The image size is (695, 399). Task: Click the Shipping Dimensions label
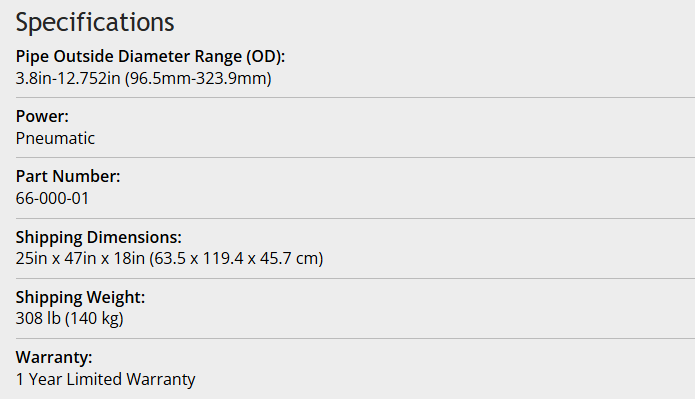99,237
